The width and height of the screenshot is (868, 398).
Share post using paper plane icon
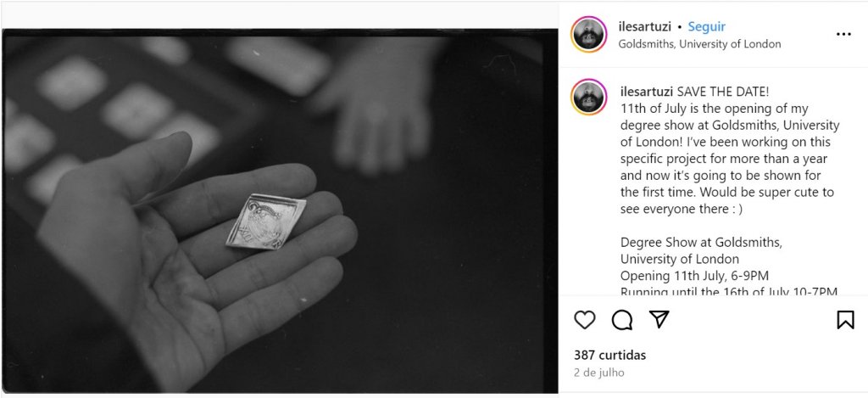(659, 319)
